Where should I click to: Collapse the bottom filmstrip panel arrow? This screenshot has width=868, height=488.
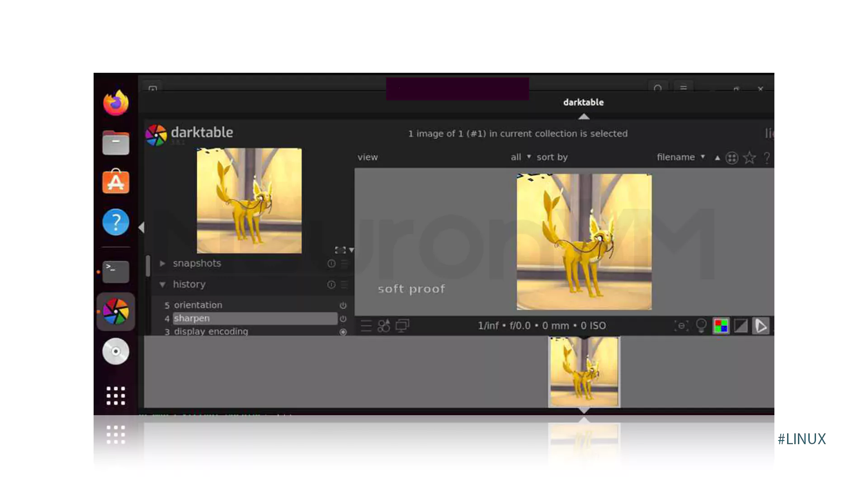coord(584,410)
